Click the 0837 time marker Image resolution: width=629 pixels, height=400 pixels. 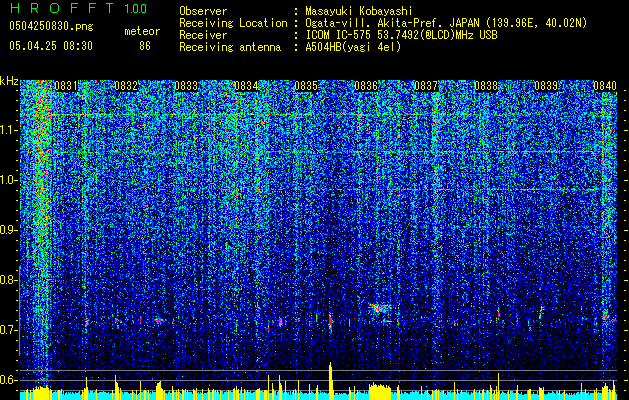pos(426,86)
